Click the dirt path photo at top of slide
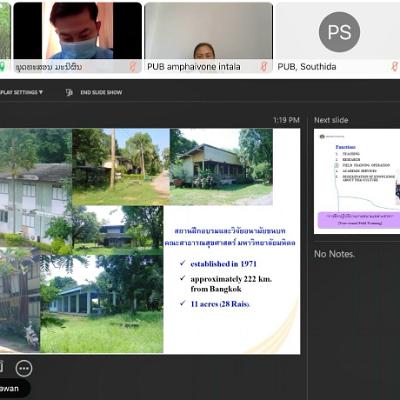This screenshot has width=400, height=400. [x=121, y=167]
